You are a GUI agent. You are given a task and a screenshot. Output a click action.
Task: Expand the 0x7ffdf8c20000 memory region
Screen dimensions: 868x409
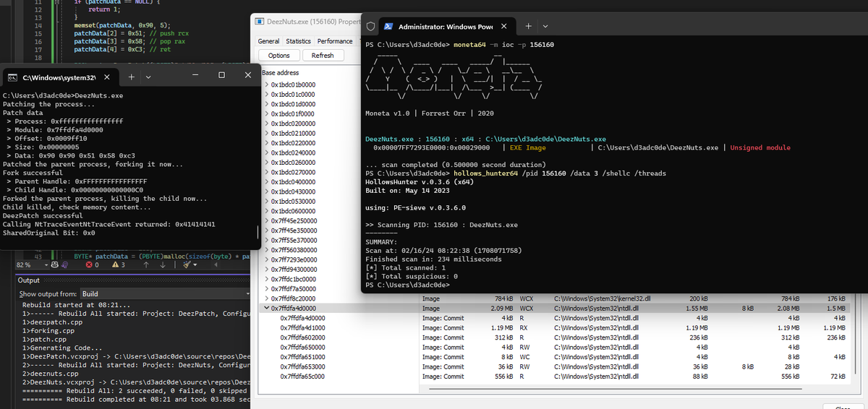click(x=266, y=298)
